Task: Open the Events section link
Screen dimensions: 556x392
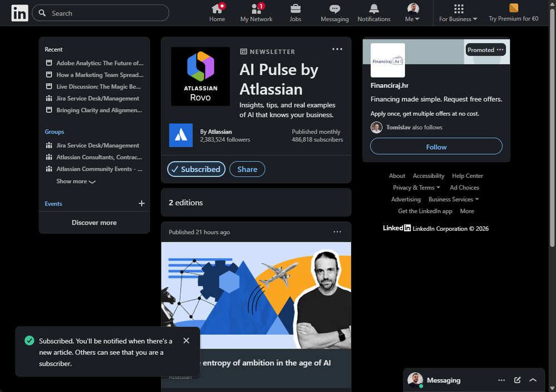Action: [53, 204]
